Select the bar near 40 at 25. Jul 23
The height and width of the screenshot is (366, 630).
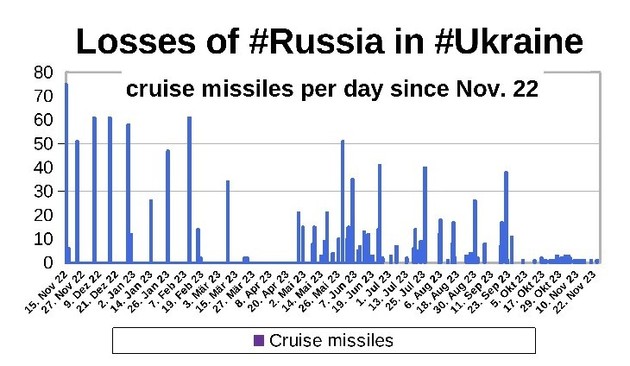pos(425,215)
